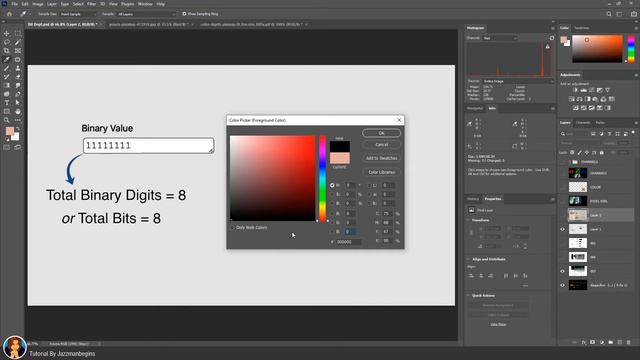The image size is (640, 360).
Task: Collapse the Transform section in Properties
Action: click(469, 220)
